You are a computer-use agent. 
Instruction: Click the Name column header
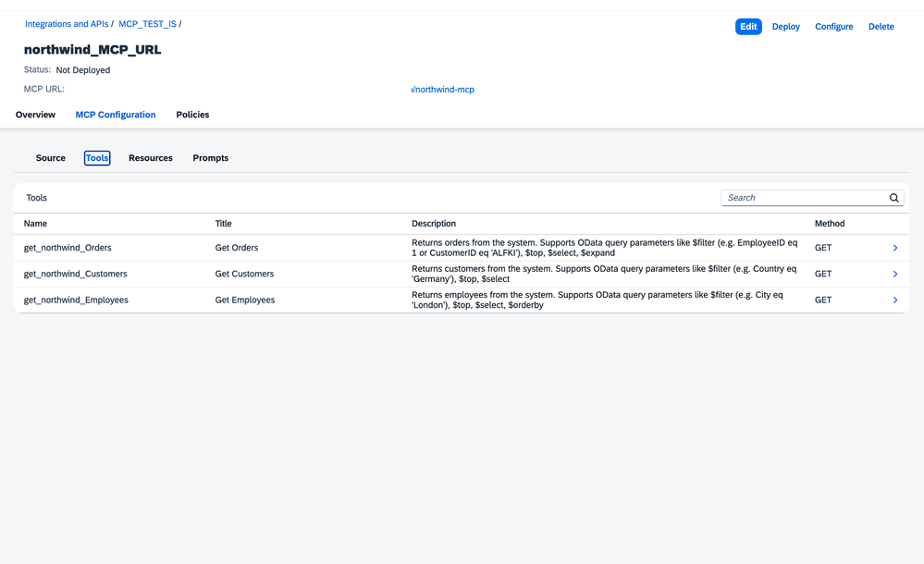(x=35, y=224)
